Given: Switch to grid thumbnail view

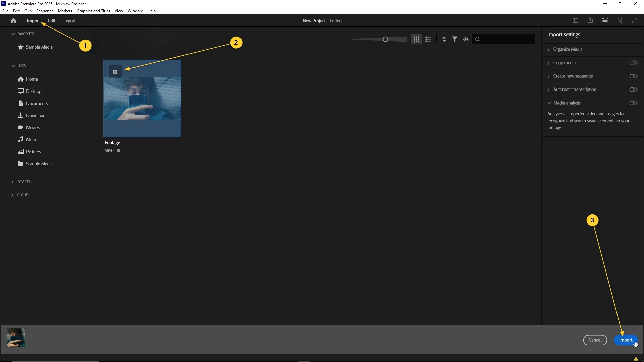Looking at the screenshot, I should pyautogui.click(x=416, y=39).
